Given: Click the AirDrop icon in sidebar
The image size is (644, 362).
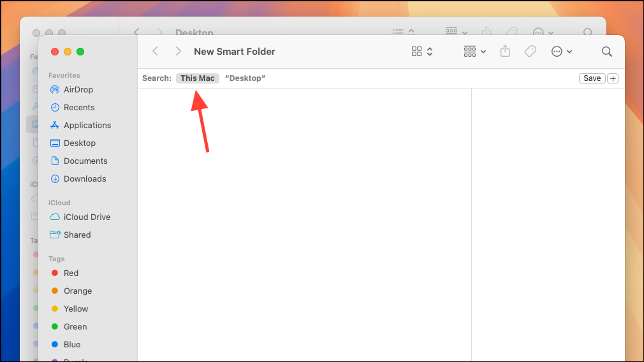Looking at the screenshot, I should (55, 89).
